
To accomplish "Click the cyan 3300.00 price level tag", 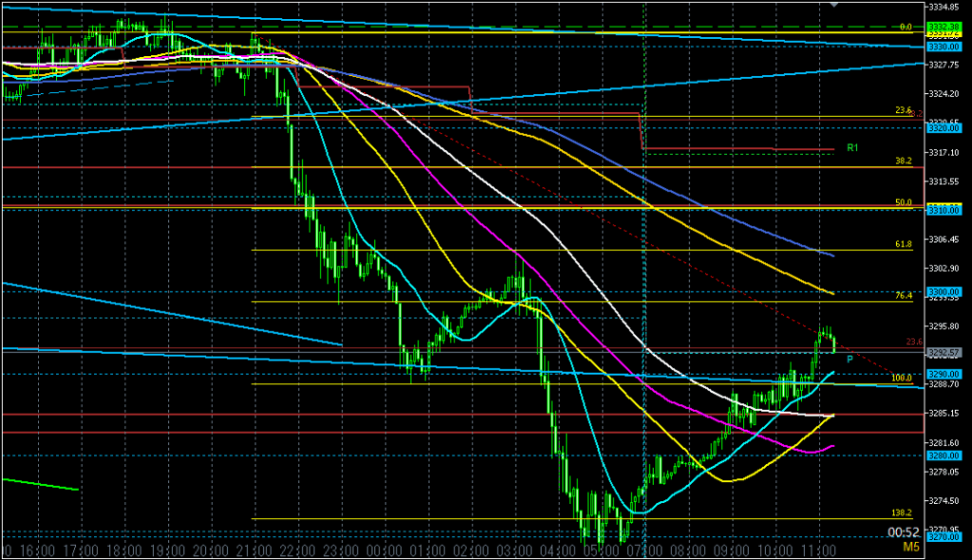I will [944, 292].
